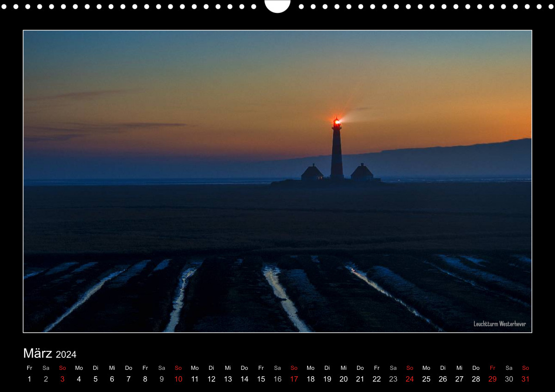555x392 pixels.
Task: Click the '2024' year label
Action: point(66,355)
